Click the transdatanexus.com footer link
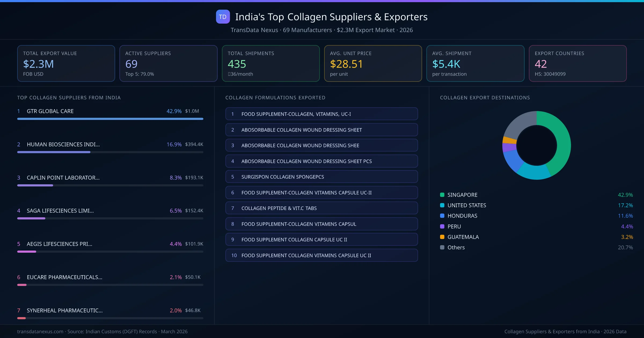This screenshot has height=338, width=644. [x=40, y=332]
